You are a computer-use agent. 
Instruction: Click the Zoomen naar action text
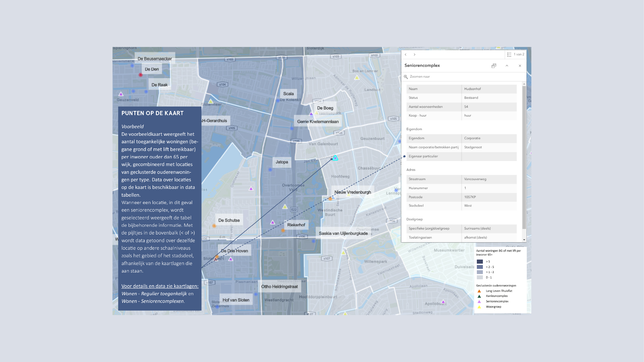(420, 76)
